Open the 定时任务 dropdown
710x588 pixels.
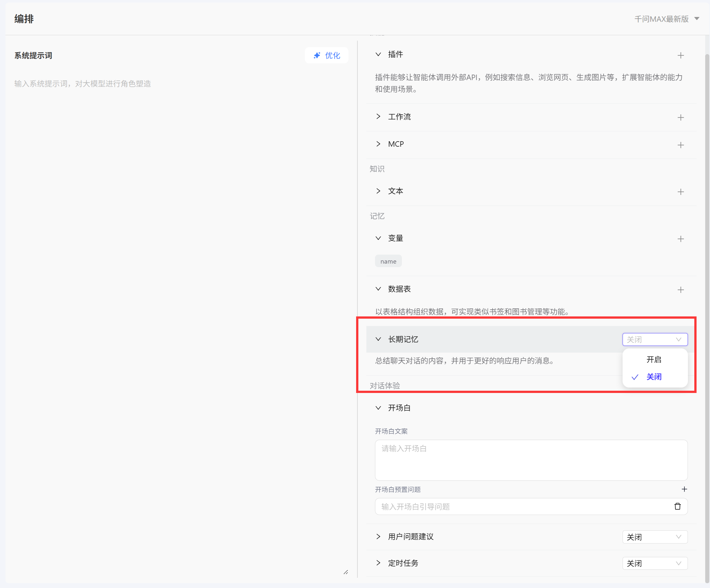click(x=655, y=563)
